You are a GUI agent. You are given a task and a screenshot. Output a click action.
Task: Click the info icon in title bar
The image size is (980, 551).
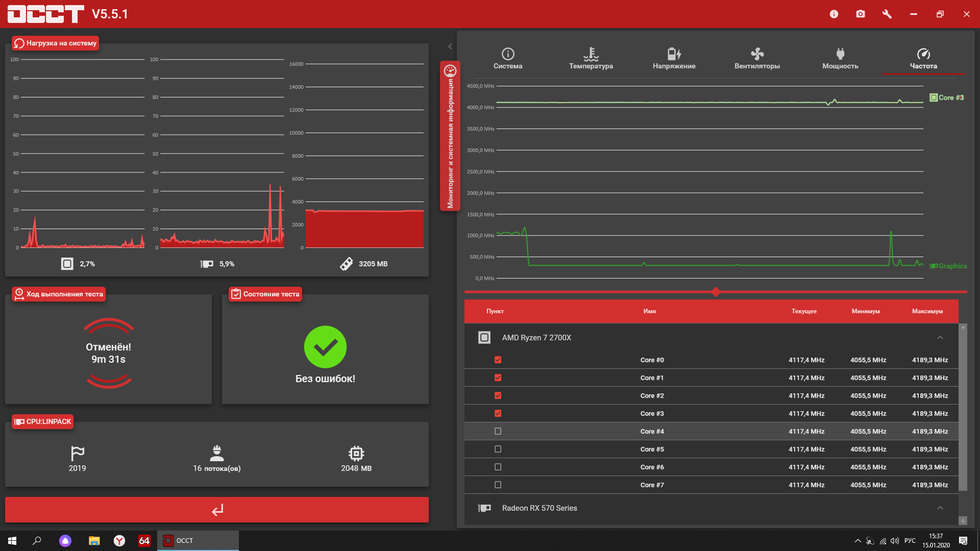[834, 14]
